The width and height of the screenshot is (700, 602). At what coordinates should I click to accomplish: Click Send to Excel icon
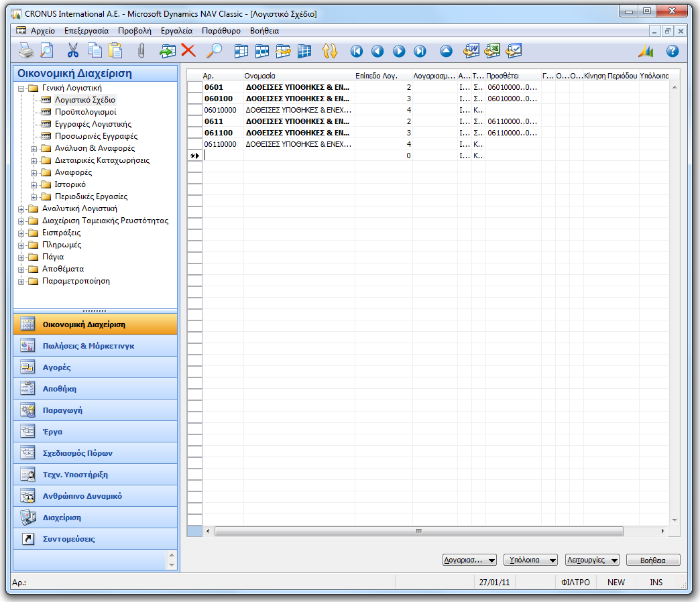tap(492, 51)
